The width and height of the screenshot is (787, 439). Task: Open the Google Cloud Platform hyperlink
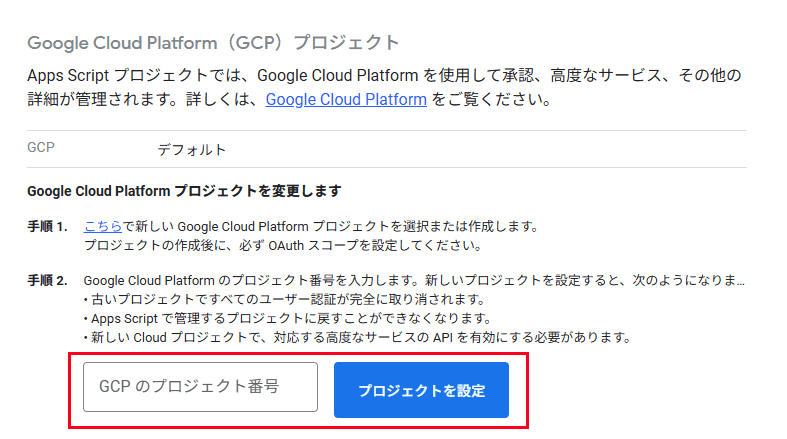tap(346, 99)
